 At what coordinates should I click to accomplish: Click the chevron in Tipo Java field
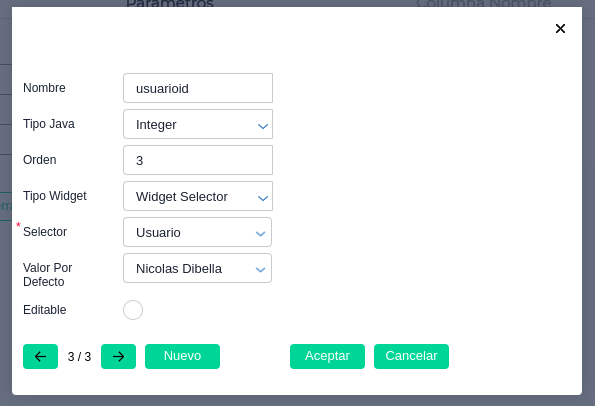263,126
